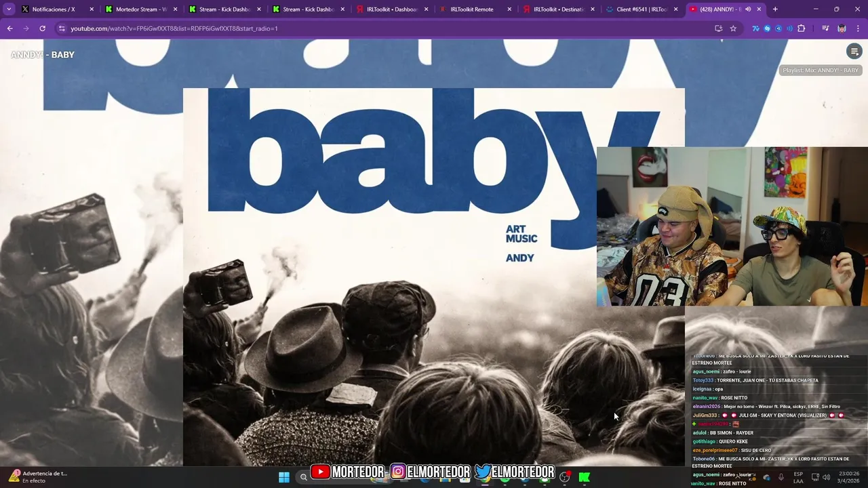Open the IRLToolkit Dashboard tab
The image size is (868, 488).
[x=391, y=9]
